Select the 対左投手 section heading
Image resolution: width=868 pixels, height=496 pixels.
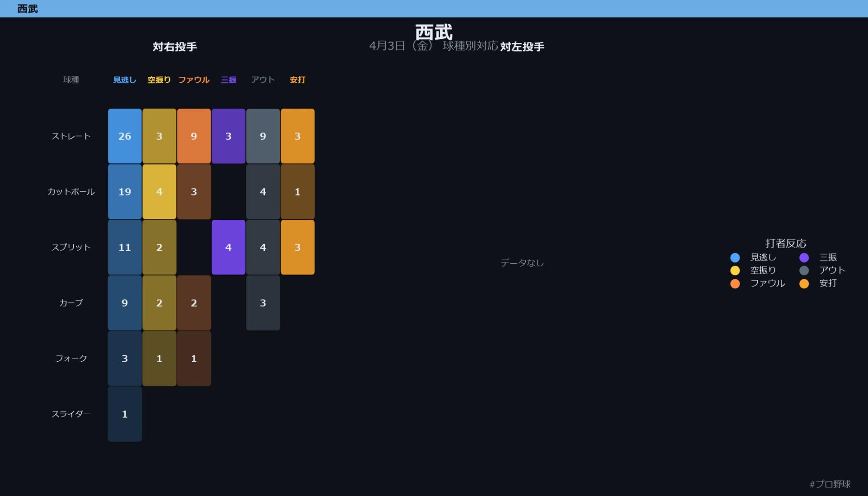(x=522, y=47)
